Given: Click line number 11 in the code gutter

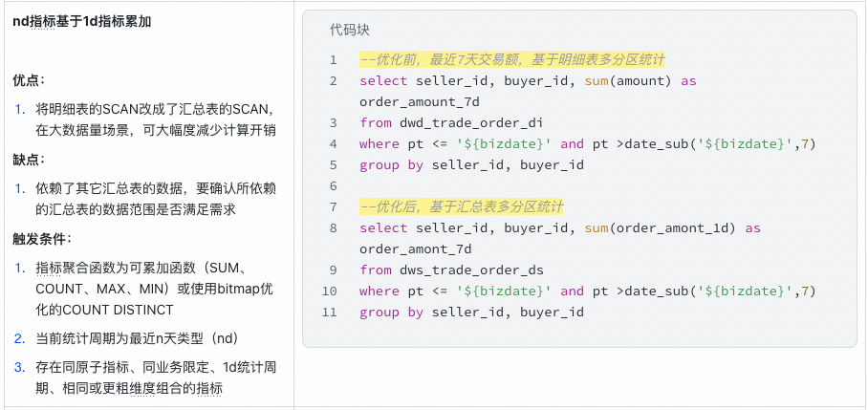Looking at the screenshot, I should (x=330, y=313).
